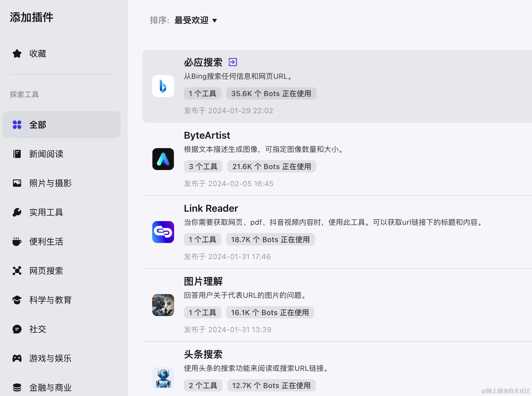Click the chat bubble icon beside 社交
Viewport: 532px width, 396px height.
pos(17,329)
